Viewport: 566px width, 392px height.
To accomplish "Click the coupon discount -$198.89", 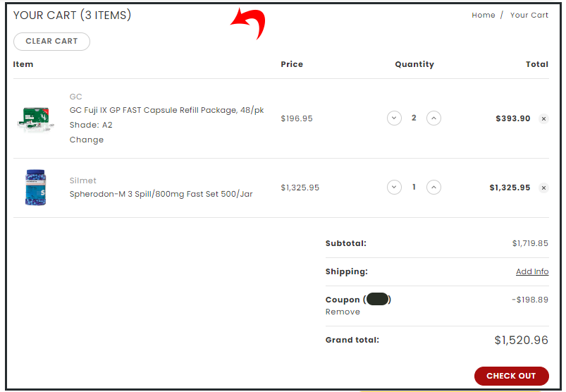I will click(x=530, y=300).
